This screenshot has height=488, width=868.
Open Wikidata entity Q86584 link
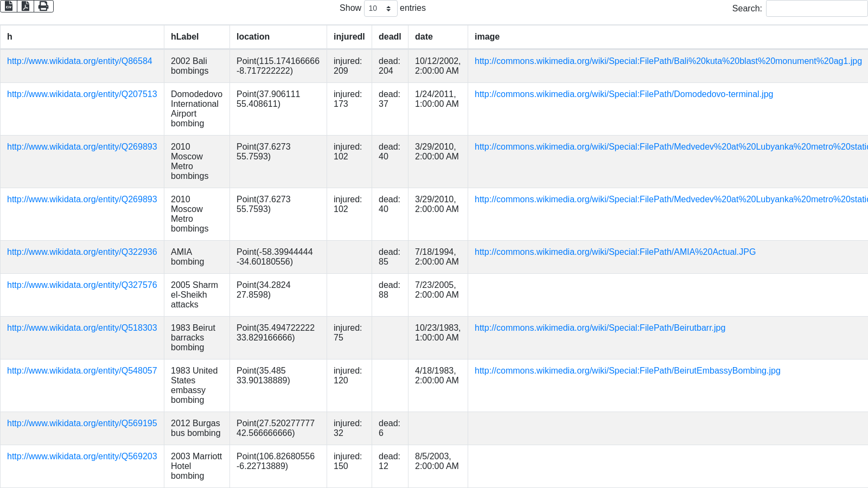[x=79, y=61]
